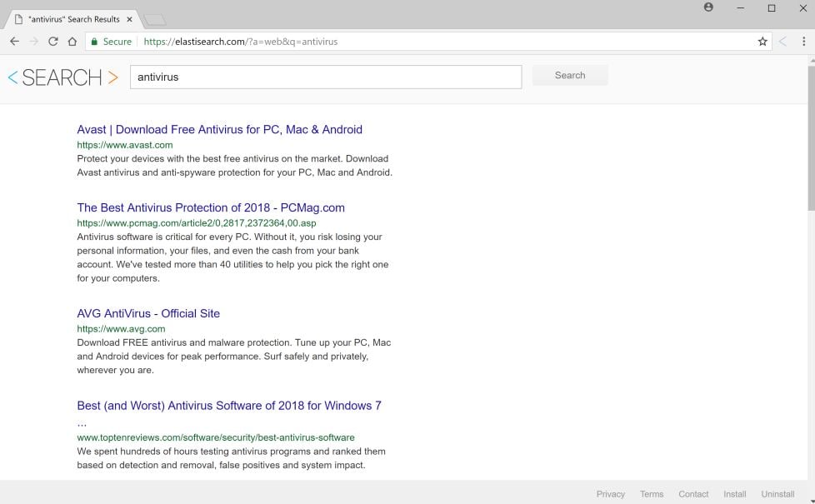
Task: Minimize the browser window
Action: 740,7
